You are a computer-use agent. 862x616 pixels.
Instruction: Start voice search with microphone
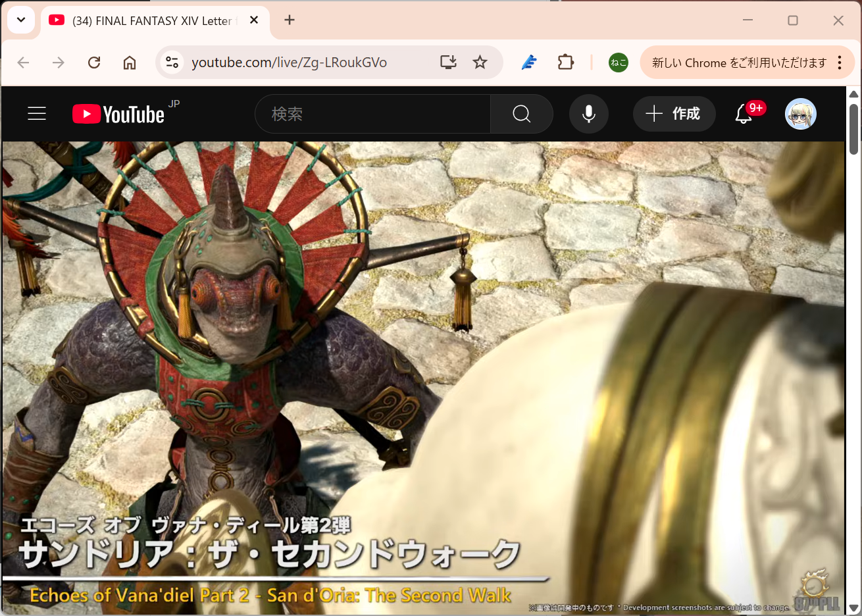589,114
